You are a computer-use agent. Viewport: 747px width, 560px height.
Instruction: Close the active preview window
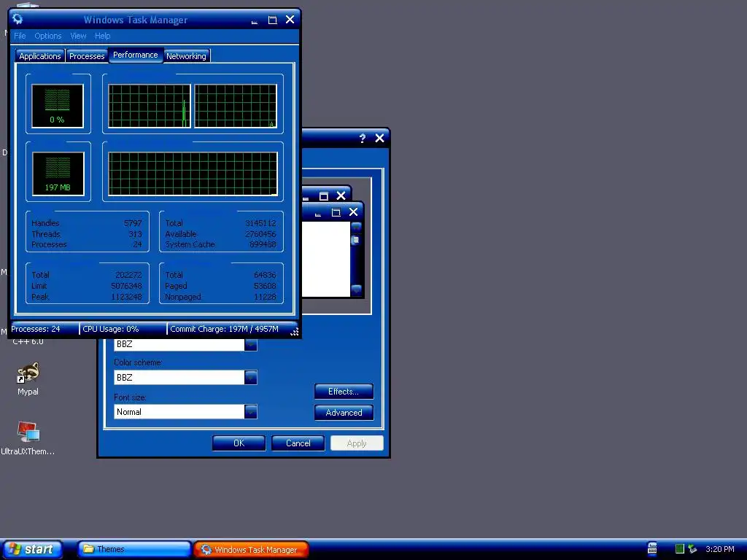[x=354, y=212]
